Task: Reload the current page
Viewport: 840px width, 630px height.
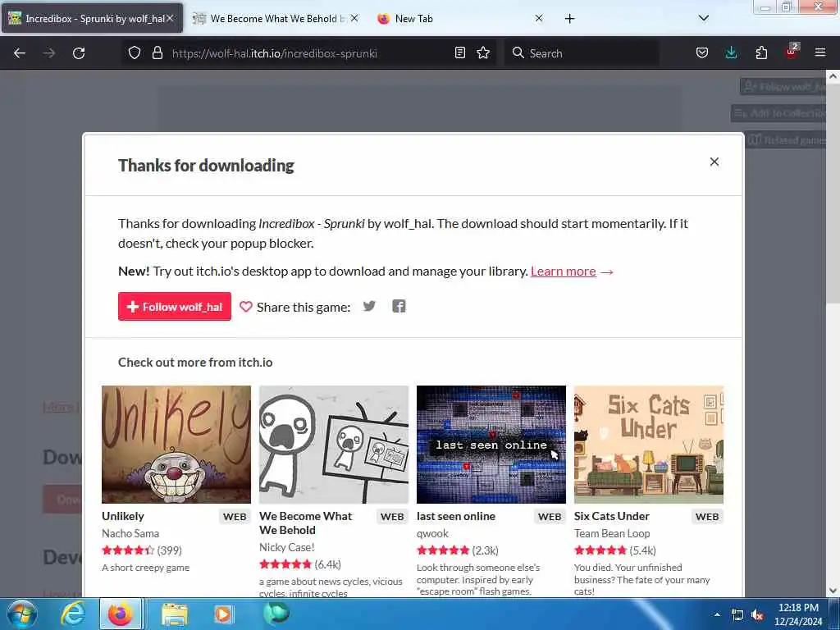Action: [79, 53]
